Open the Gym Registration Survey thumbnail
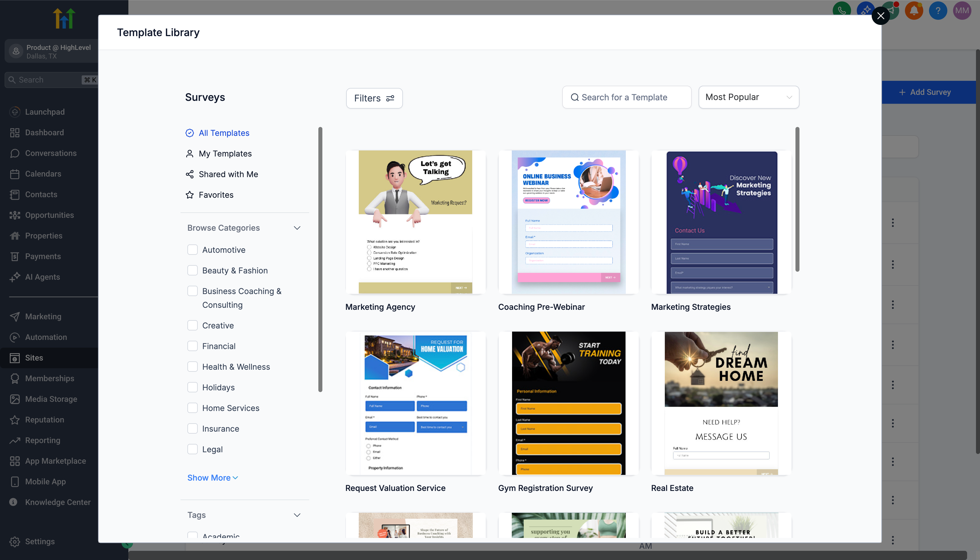This screenshot has height=560, width=980. [568, 403]
